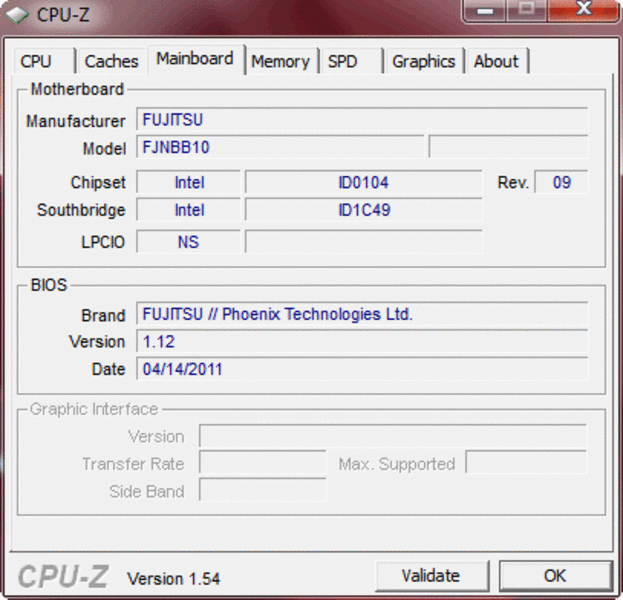Image resolution: width=623 pixels, height=600 pixels.
Task: Click the maximize button in the title bar
Action: (x=527, y=10)
